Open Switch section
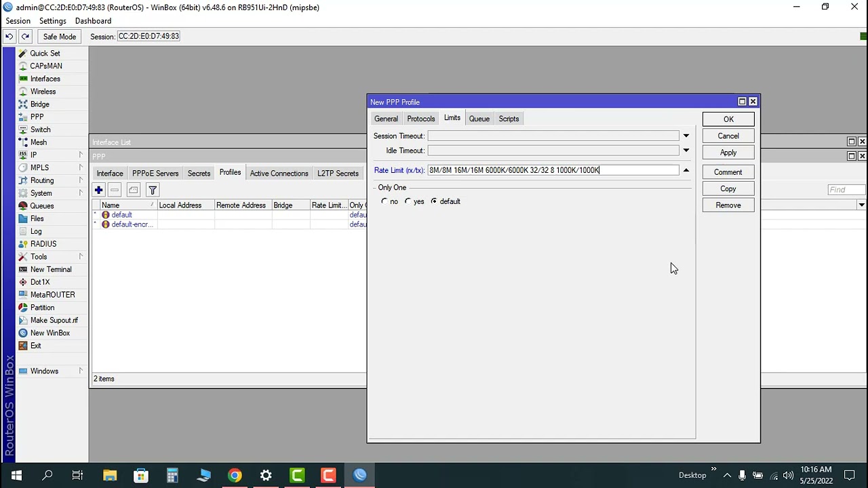 pos(40,129)
